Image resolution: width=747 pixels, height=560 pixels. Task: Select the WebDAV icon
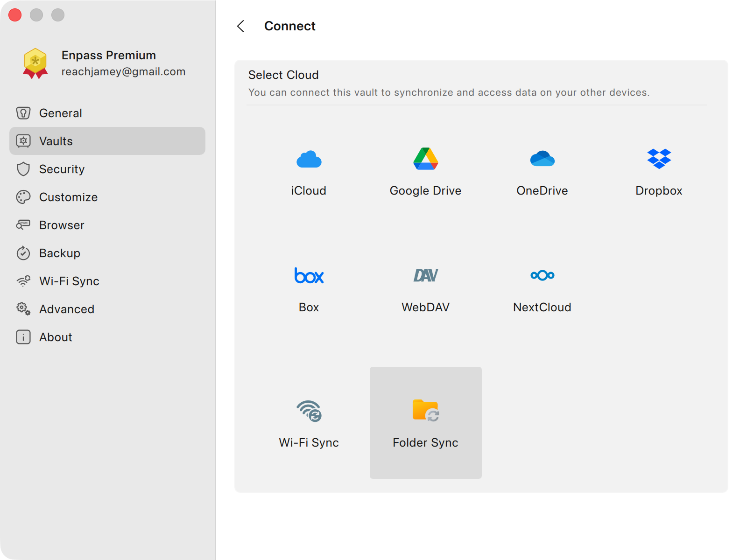point(425,275)
